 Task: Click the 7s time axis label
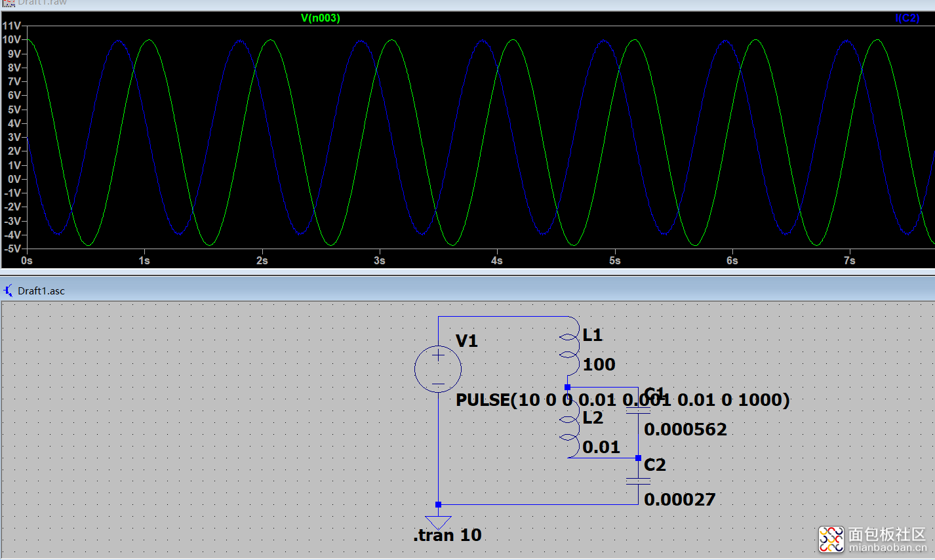click(850, 260)
